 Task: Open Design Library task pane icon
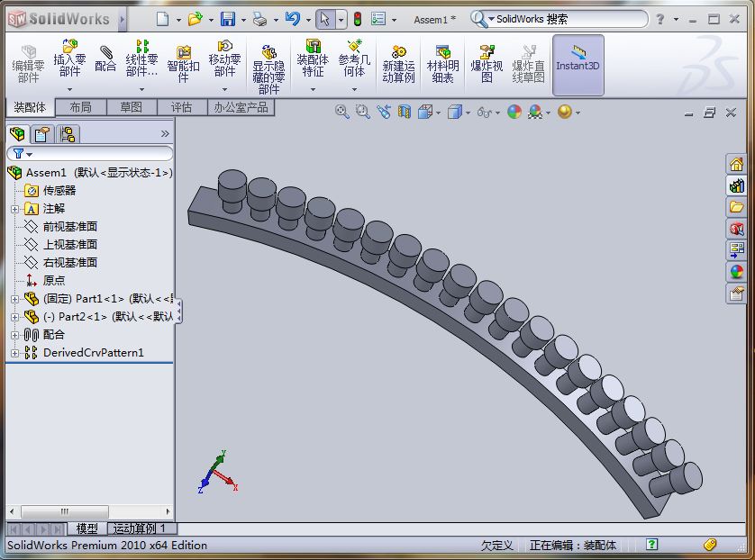point(736,185)
